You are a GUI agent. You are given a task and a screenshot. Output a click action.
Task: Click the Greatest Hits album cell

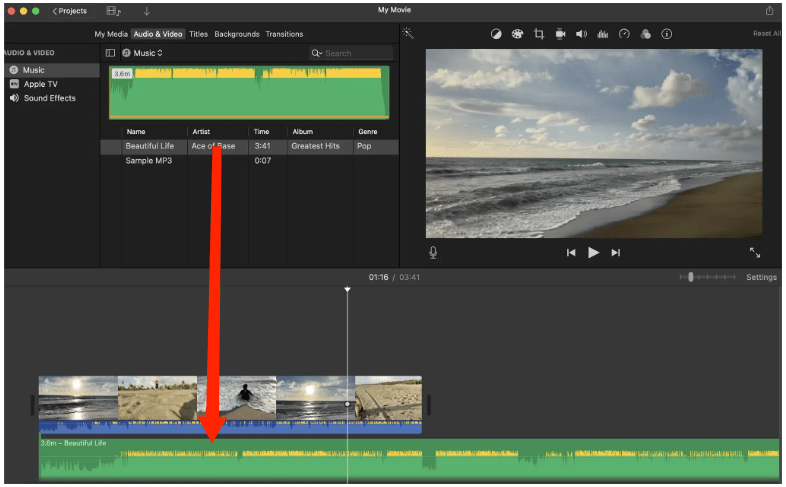(x=315, y=146)
